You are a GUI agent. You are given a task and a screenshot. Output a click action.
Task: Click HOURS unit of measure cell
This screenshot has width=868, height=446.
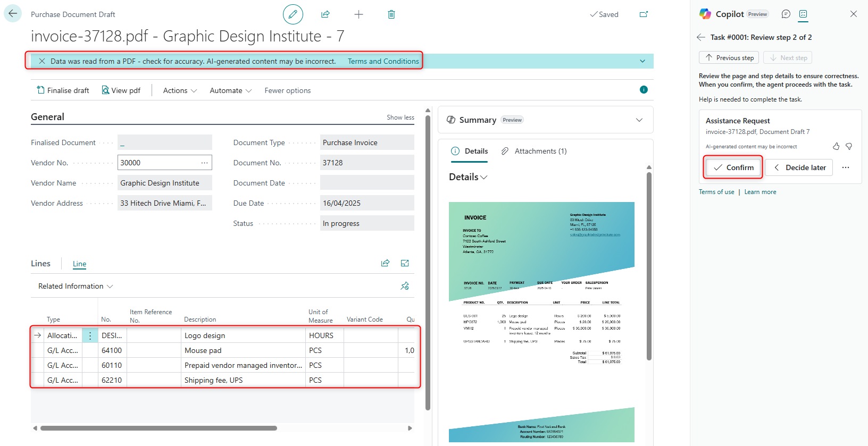point(324,335)
